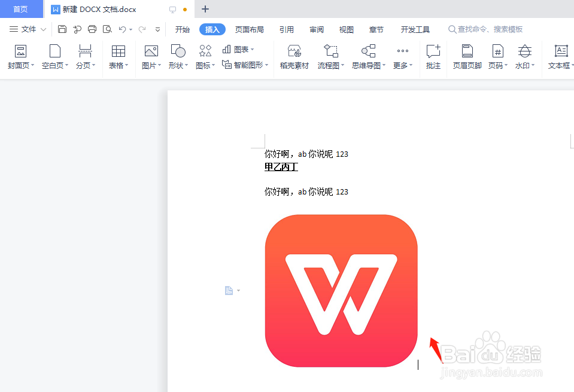Select the 新建 DOCX 文档.docx document tab

coord(119,9)
